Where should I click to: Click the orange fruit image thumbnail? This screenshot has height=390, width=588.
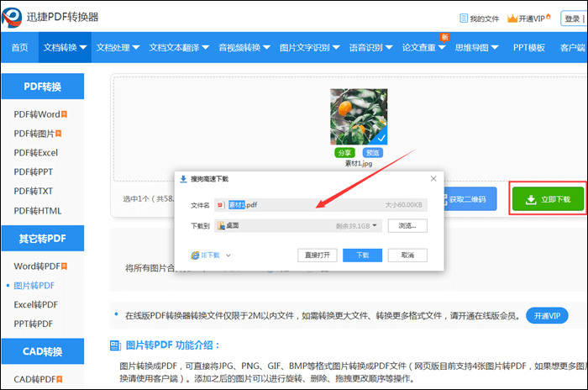(x=359, y=116)
